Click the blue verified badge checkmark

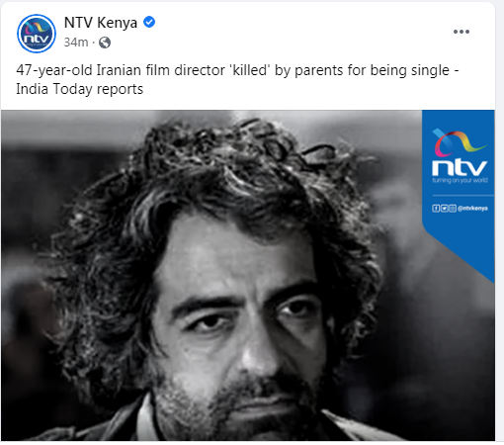(149, 22)
